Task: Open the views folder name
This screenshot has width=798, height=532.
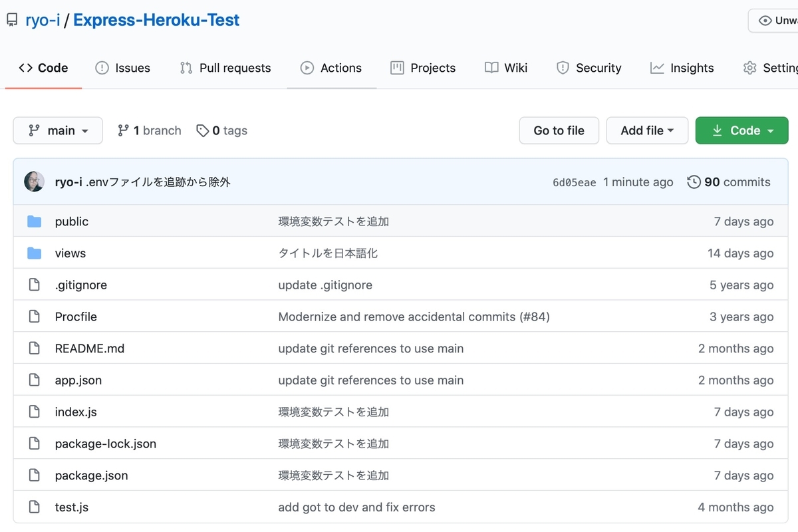Action: coord(70,253)
